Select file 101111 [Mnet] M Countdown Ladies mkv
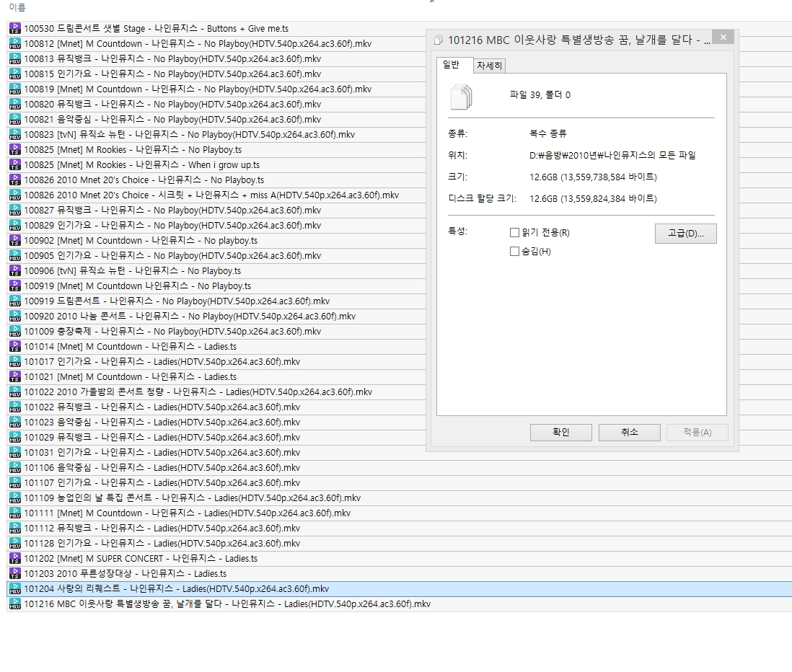792x672 pixels. (x=188, y=513)
